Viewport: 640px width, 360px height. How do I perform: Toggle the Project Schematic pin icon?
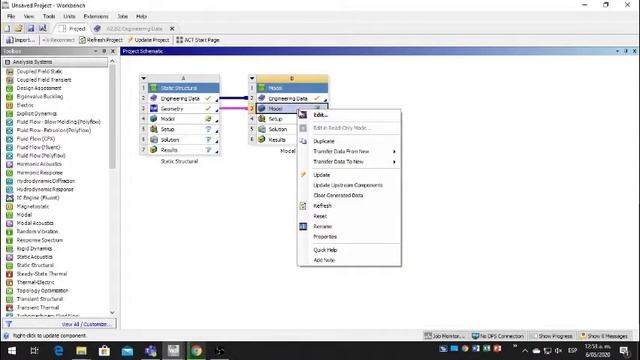point(626,51)
